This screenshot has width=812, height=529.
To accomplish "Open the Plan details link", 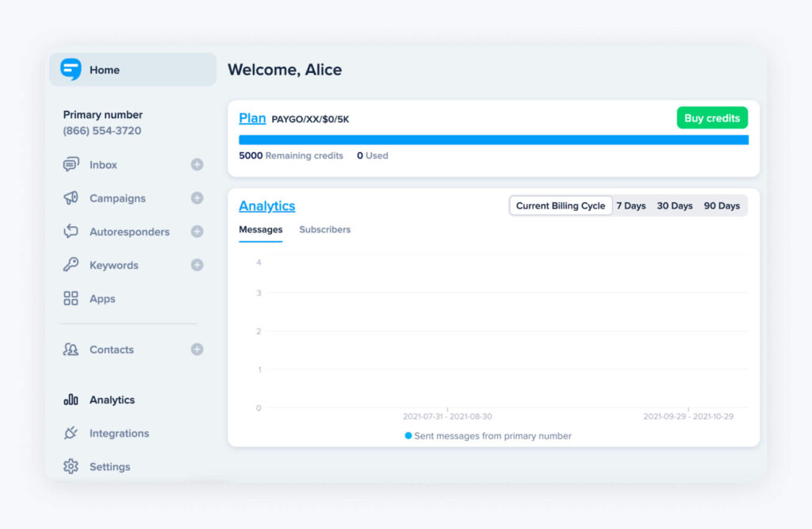I will pos(252,117).
